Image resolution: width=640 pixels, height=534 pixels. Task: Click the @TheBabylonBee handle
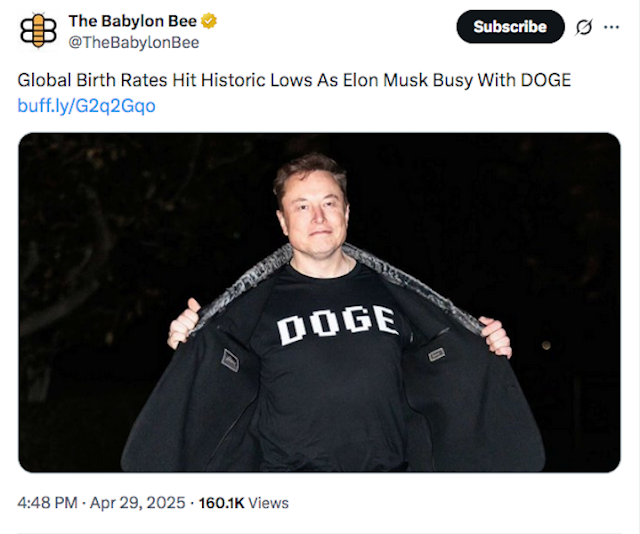(x=134, y=42)
